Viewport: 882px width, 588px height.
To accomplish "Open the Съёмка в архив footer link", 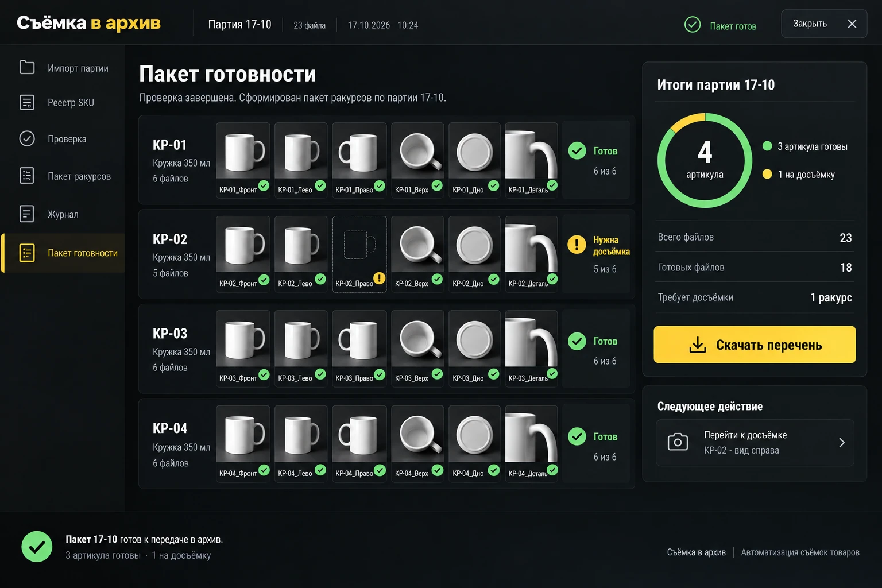I will [696, 552].
